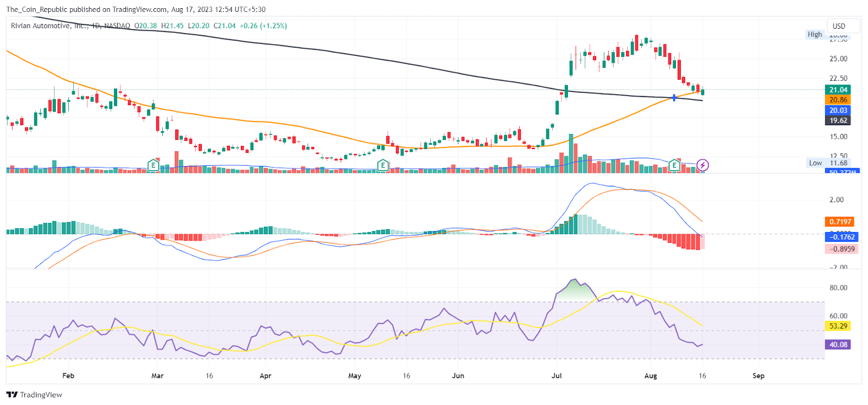868x405 pixels.
Task: Click the yellow 53.29 RSI average tag
Action: point(838,326)
